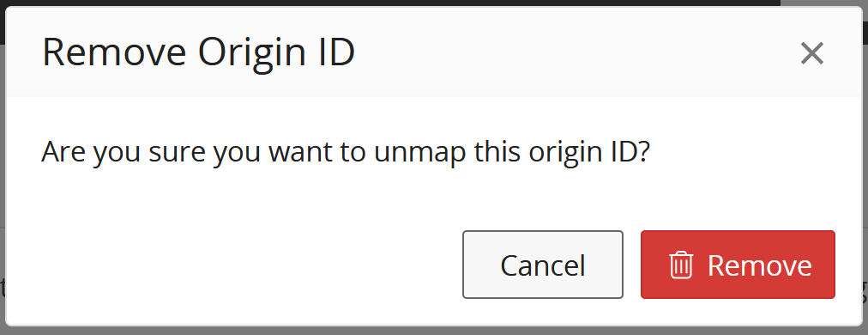The image size is (868, 335).
Task: Click blank dialog footer beside Cancel
Action: 232,265
